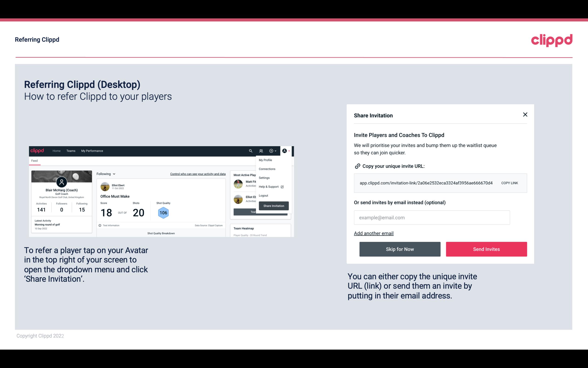Click Share Invitation in dropdown menu
Screen dimensions: 588x368
(273, 206)
